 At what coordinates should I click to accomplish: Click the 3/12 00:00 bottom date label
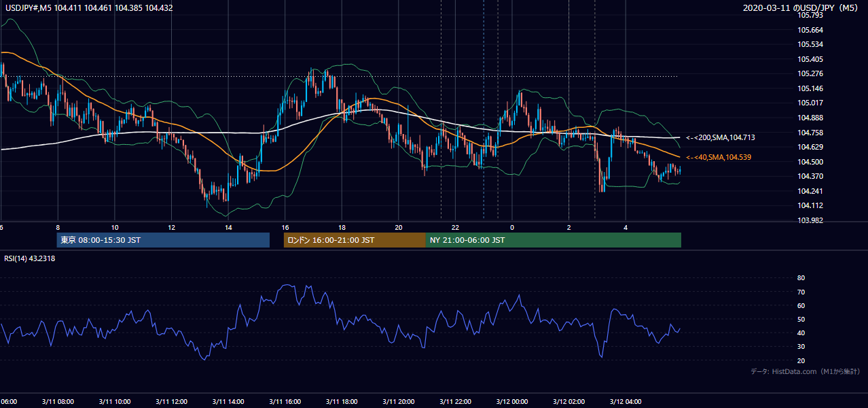[x=512, y=401]
